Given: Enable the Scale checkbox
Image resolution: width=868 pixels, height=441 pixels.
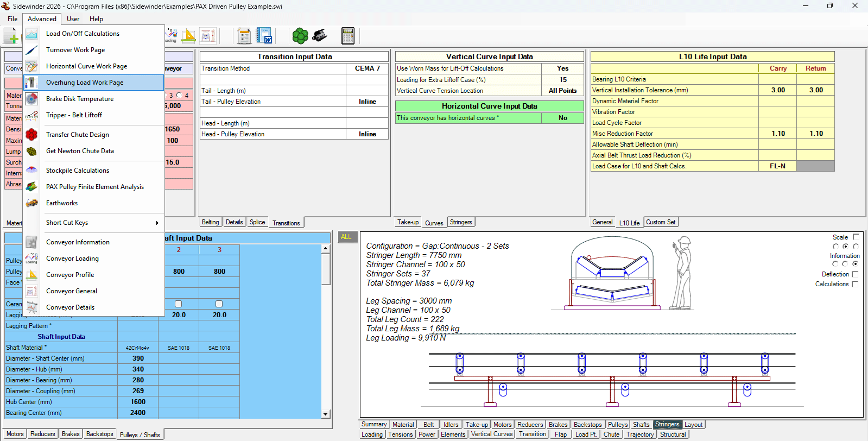Looking at the screenshot, I should (x=856, y=237).
